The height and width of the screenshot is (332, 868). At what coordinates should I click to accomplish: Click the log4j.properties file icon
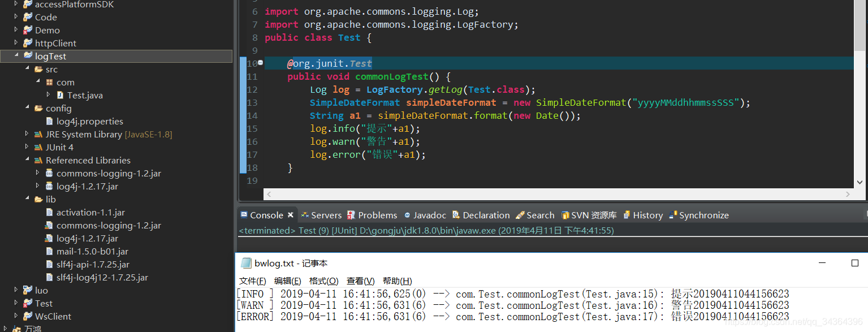(x=49, y=121)
